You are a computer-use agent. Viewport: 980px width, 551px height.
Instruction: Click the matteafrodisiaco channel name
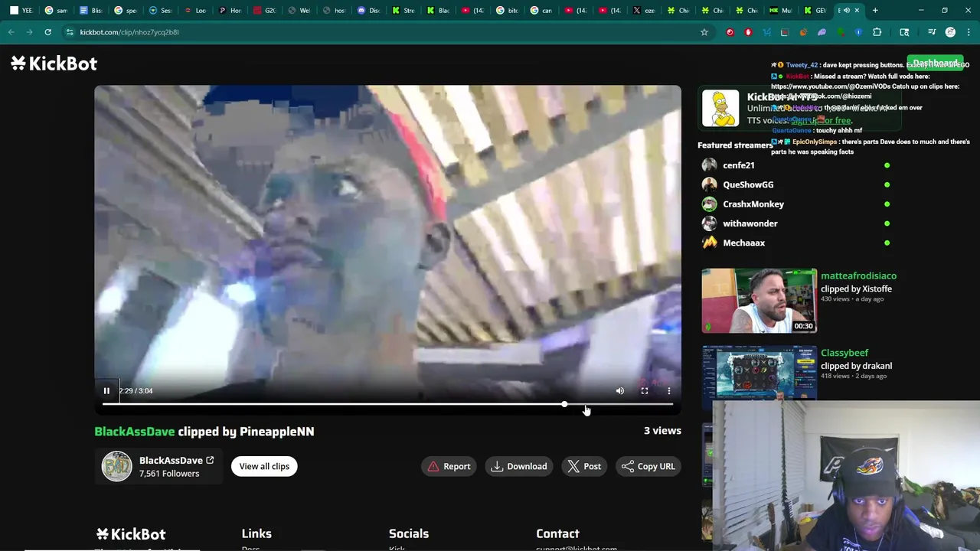tap(858, 275)
